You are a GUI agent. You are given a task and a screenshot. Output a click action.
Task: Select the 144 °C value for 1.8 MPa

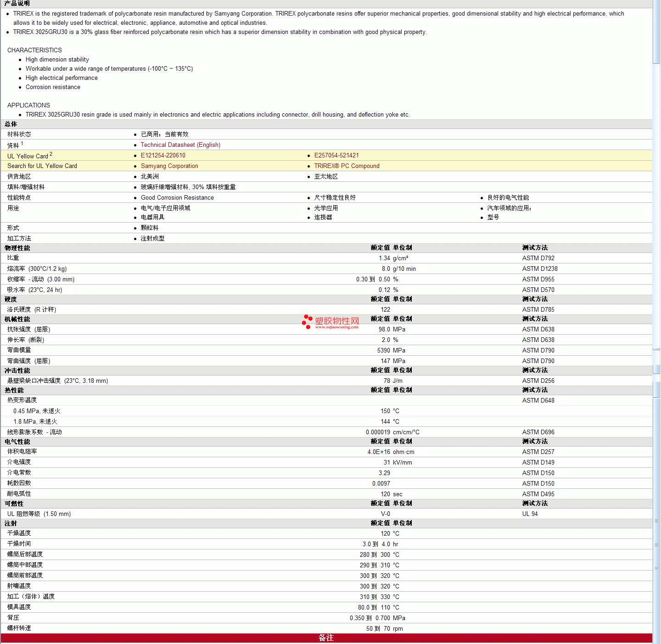(390, 422)
